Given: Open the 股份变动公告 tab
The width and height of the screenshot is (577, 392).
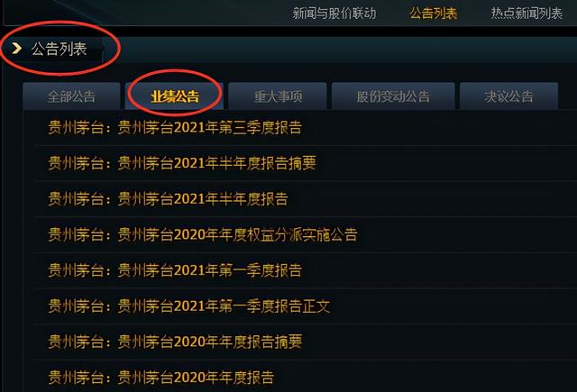Looking at the screenshot, I should pyautogui.click(x=393, y=96).
